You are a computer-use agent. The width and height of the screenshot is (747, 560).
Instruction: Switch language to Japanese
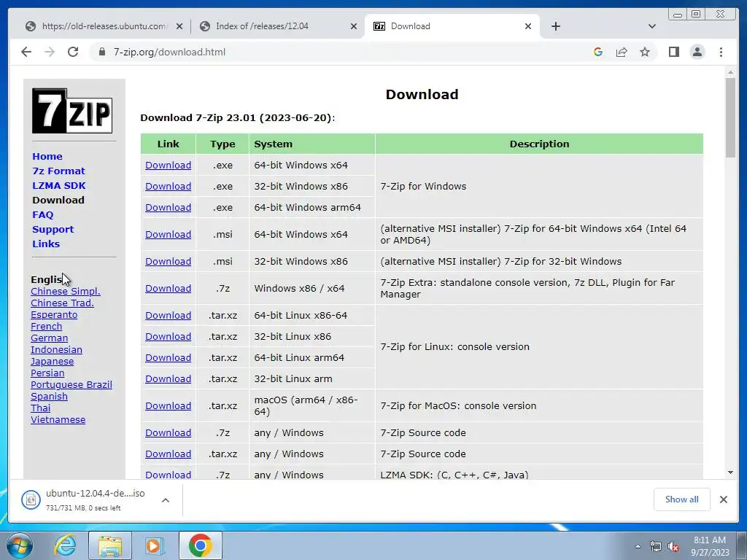click(x=52, y=362)
